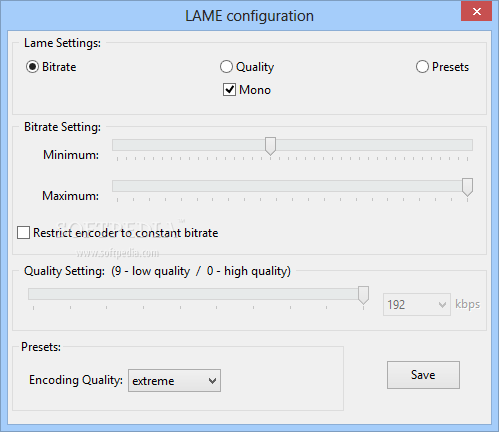Click the Maximum bitrate slider thumb
Image resolution: width=499 pixels, height=432 pixels.
point(467,187)
